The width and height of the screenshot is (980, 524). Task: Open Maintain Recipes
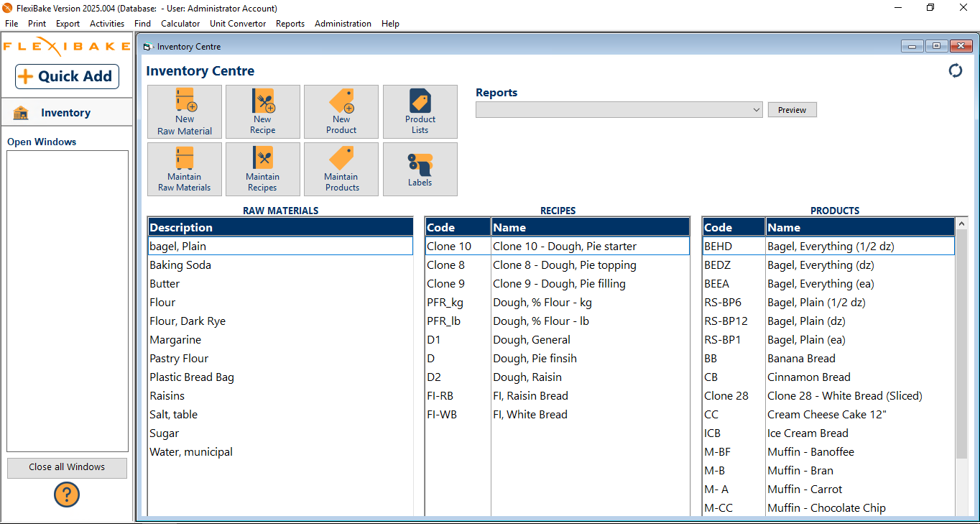pyautogui.click(x=263, y=169)
